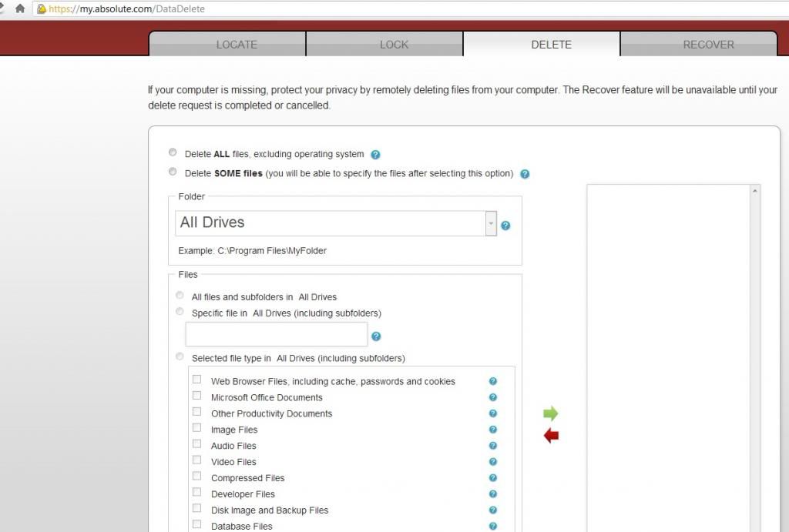Enable the Video Files checkbox
The width and height of the screenshot is (789, 532).
click(197, 460)
